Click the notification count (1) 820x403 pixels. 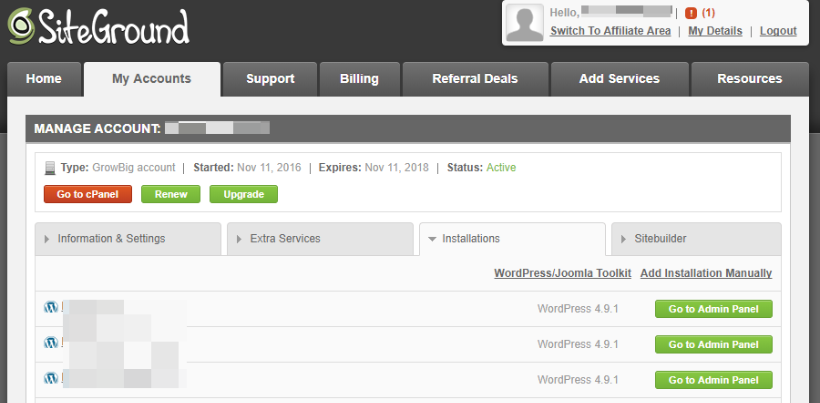point(708,13)
